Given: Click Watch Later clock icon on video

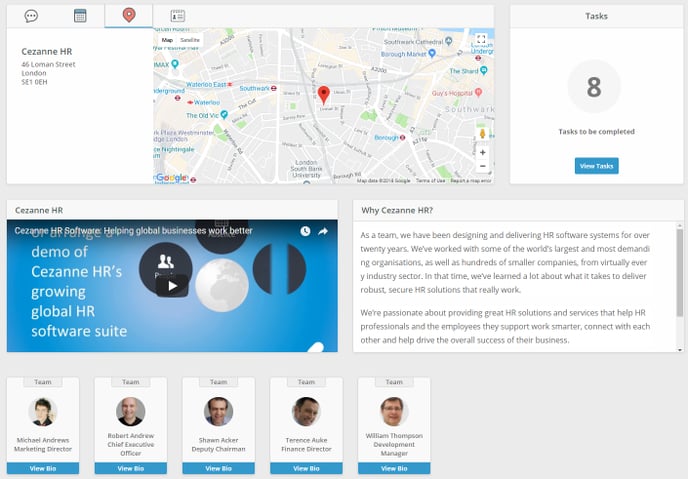Looking at the screenshot, I should (x=305, y=231).
